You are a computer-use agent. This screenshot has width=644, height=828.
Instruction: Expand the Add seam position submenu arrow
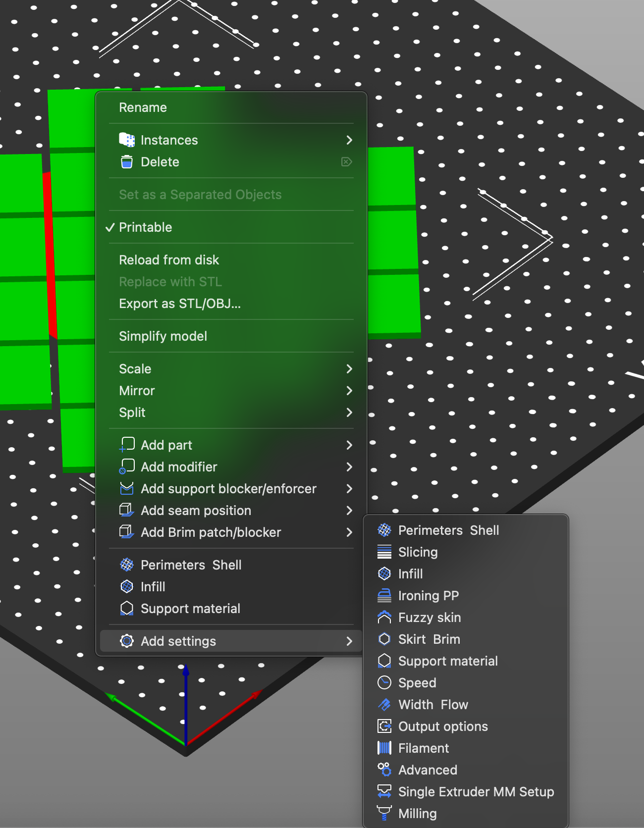tap(349, 511)
